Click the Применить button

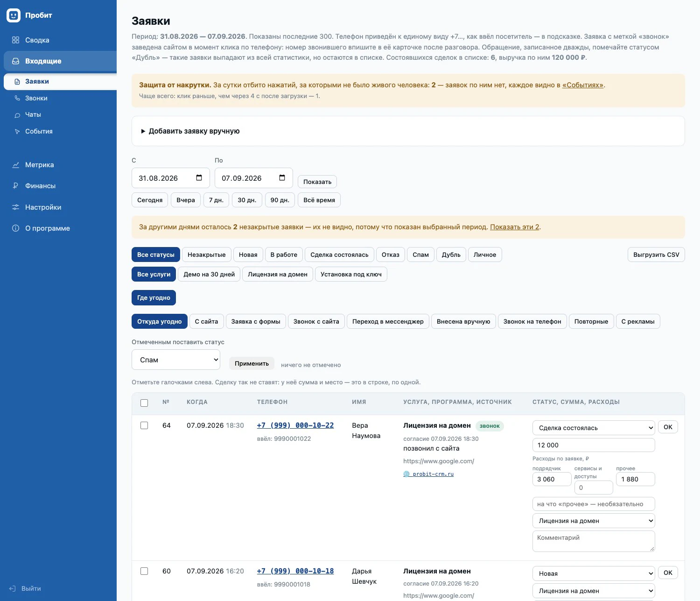coord(252,363)
